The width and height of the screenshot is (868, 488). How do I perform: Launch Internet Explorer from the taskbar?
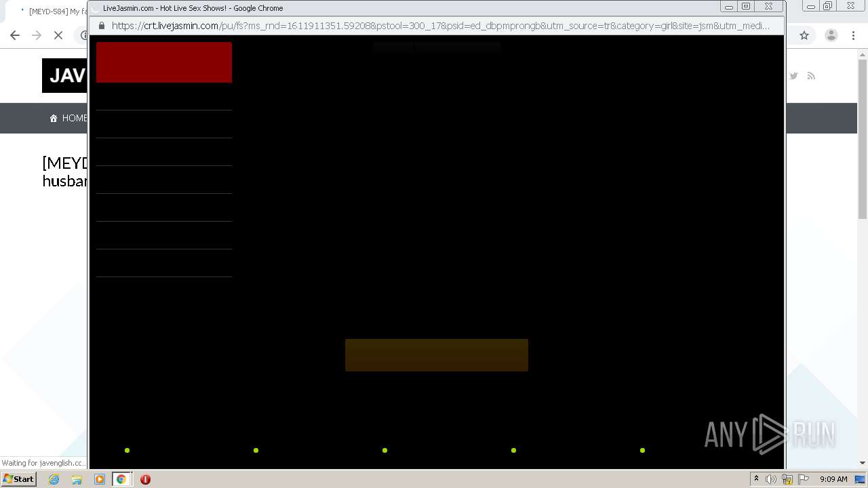54,479
